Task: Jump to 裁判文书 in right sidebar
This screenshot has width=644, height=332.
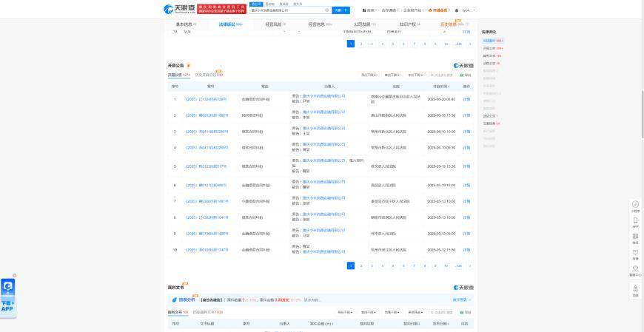Action: coord(492,55)
